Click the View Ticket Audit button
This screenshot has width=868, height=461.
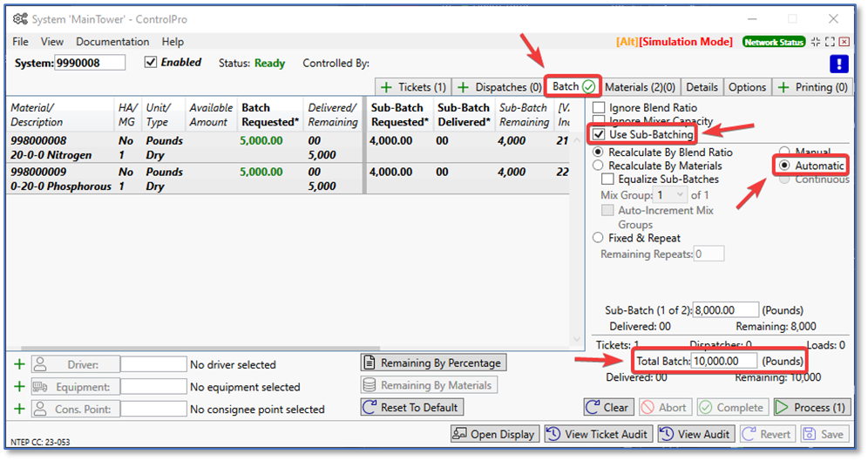596,434
